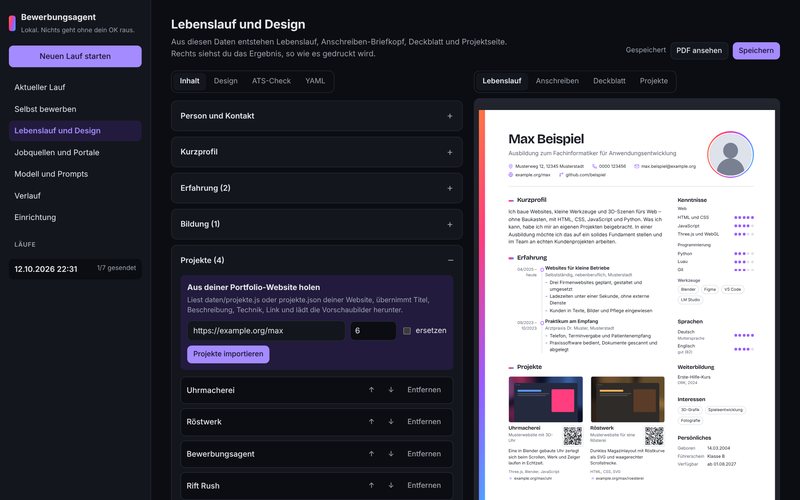Remove the Rift Rush project
Screen dimensions: 800x500
[x=424, y=485]
